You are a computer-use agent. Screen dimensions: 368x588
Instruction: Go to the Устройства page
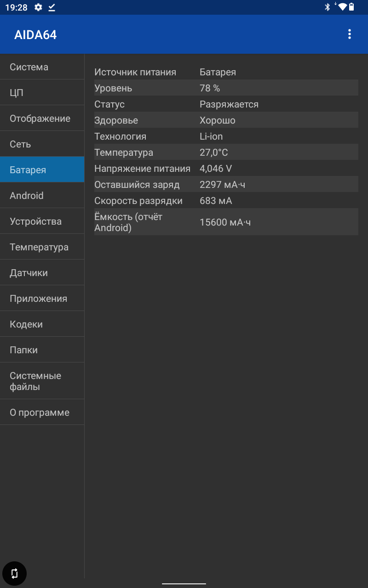click(x=42, y=221)
